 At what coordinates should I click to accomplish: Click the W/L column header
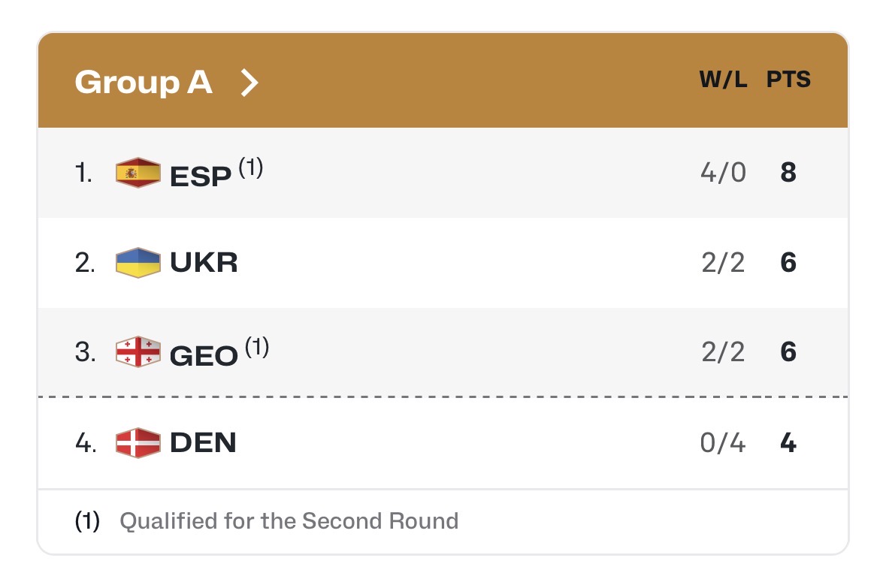coord(724,80)
